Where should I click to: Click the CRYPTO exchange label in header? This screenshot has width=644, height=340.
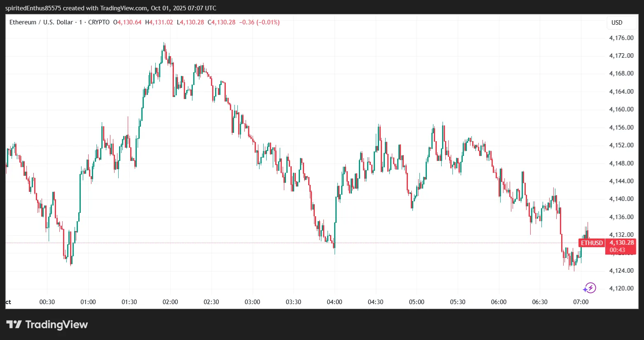(x=99, y=22)
